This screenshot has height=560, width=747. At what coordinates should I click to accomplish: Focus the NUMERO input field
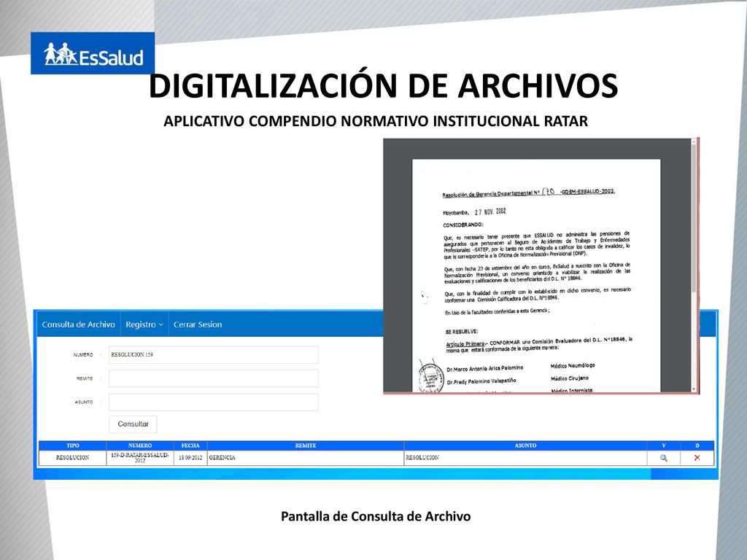(214, 355)
